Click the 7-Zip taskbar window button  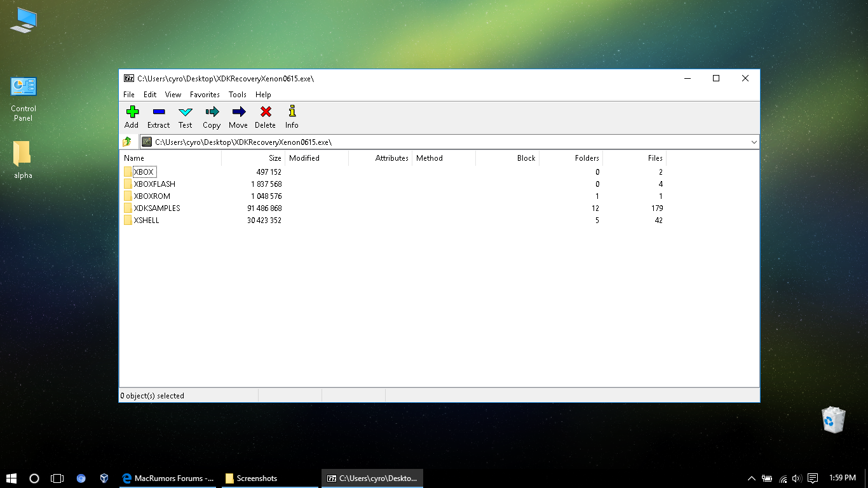(x=372, y=478)
